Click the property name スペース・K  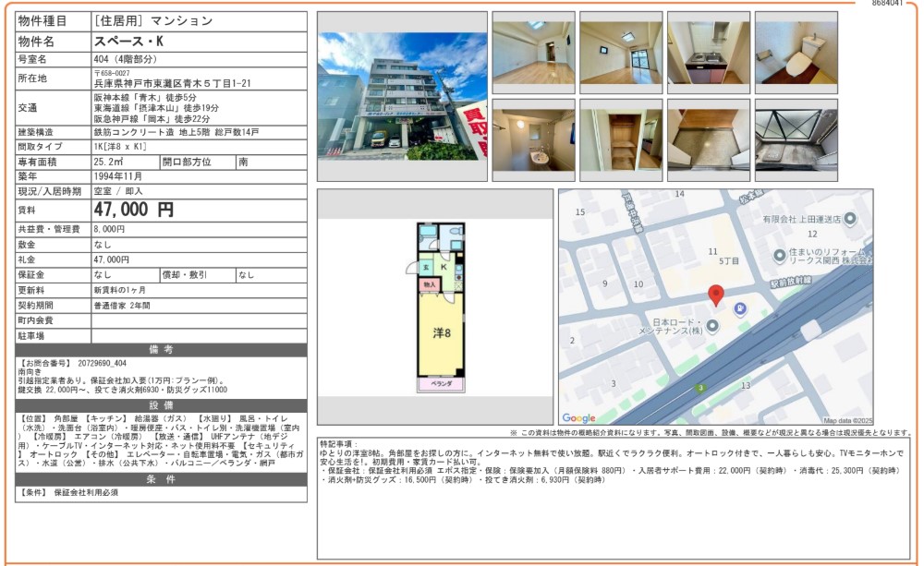point(128,42)
